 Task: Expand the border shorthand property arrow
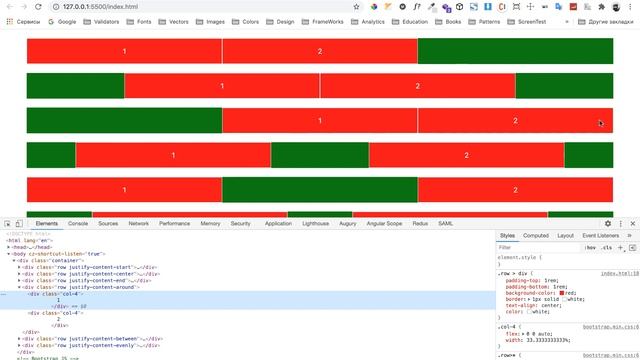point(529,299)
